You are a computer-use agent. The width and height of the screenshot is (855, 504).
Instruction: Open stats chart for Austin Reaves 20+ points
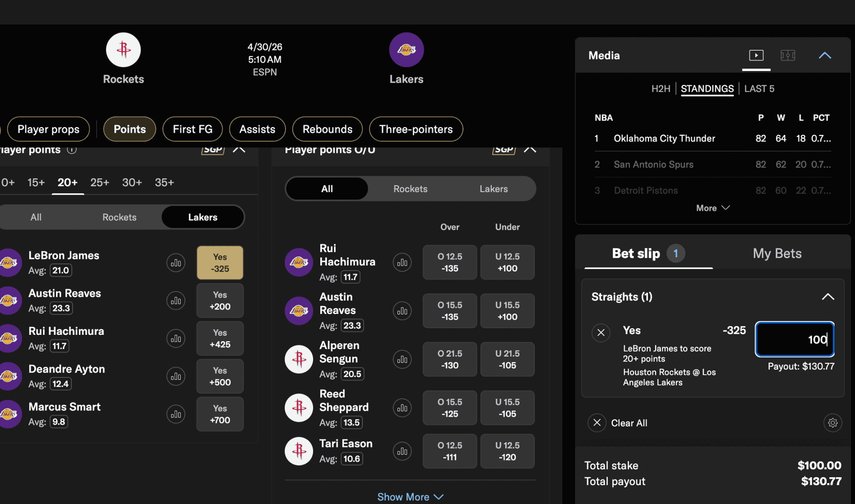click(x=176, y=301)
